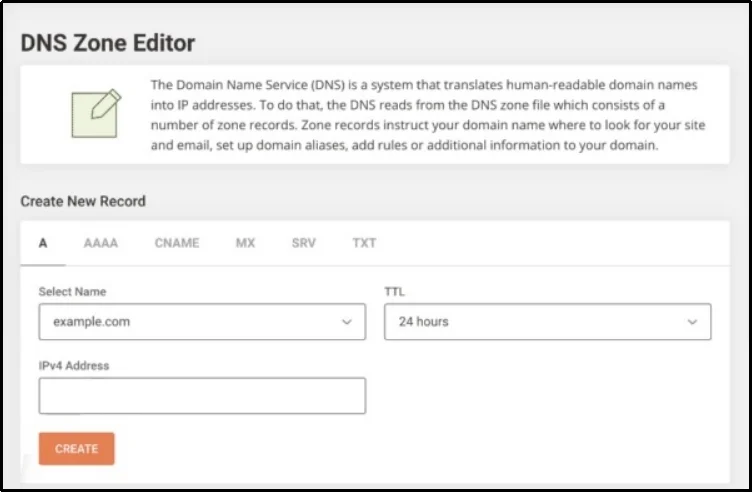Click the Create New Record section heading
The height and width of the screenshot is (493, 753).
point(83,201)
